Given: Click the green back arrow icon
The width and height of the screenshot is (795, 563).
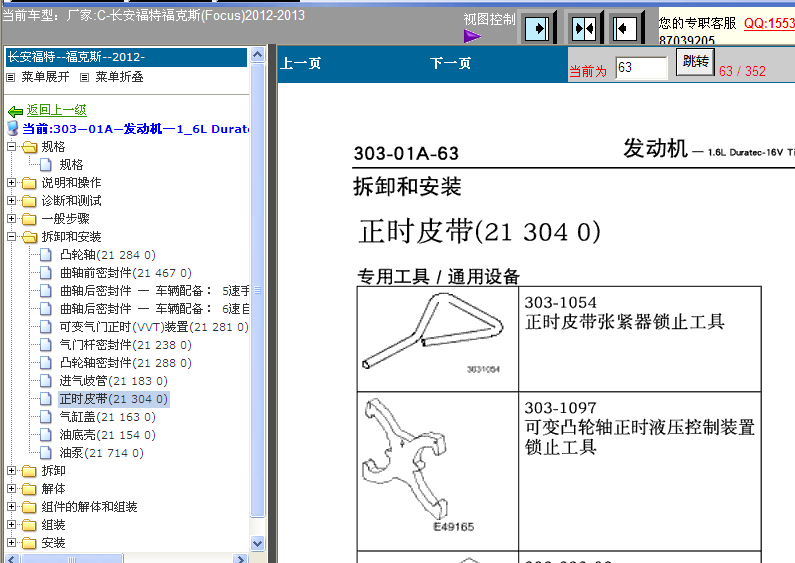Looking at the screenshot, I should (15, 111).
